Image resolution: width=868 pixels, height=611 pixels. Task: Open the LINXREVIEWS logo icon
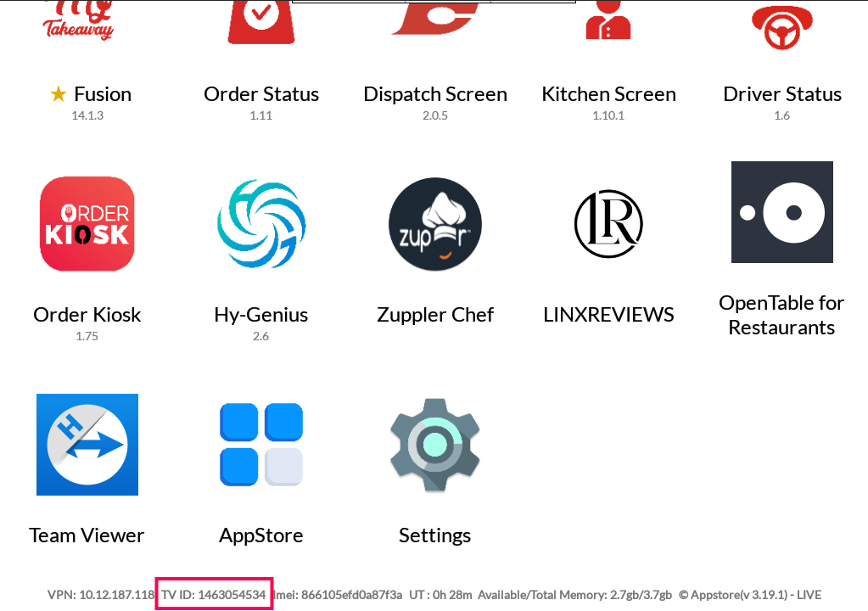click(x=608, y=223)
